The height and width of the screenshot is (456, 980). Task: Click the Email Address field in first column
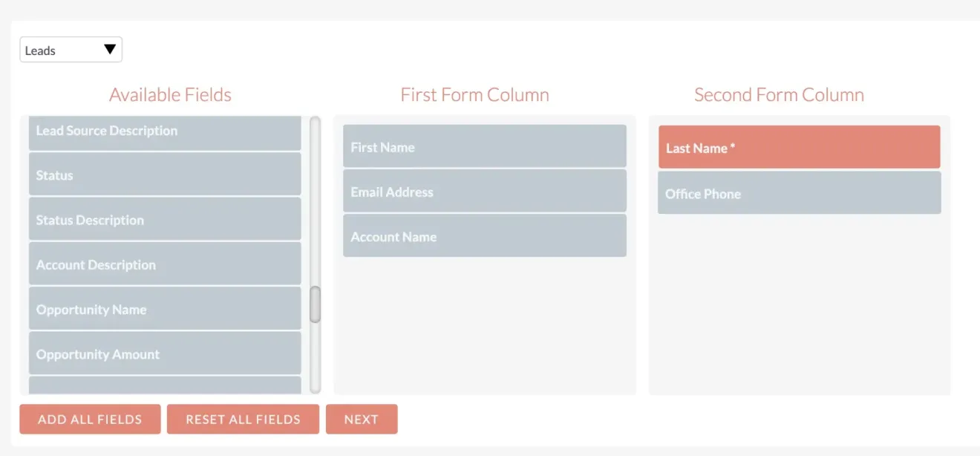pos(485,192)
